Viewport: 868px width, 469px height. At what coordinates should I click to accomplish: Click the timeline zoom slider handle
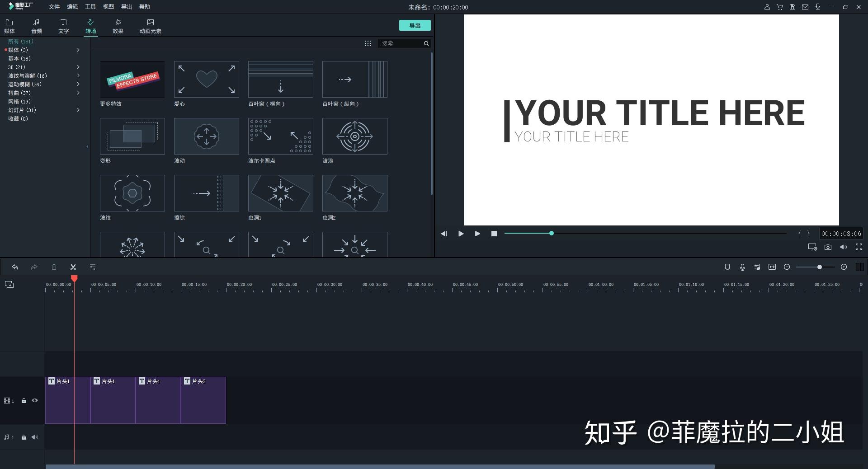(819, 267)
